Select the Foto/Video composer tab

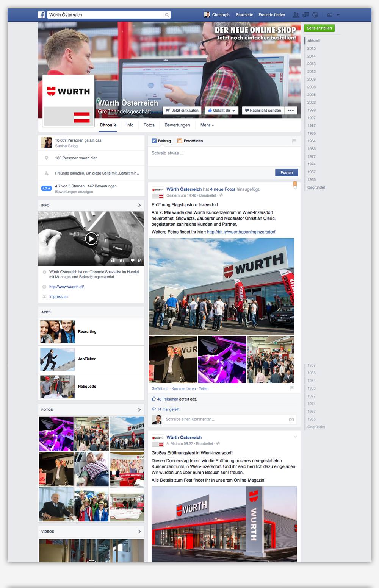coord(190,141)
